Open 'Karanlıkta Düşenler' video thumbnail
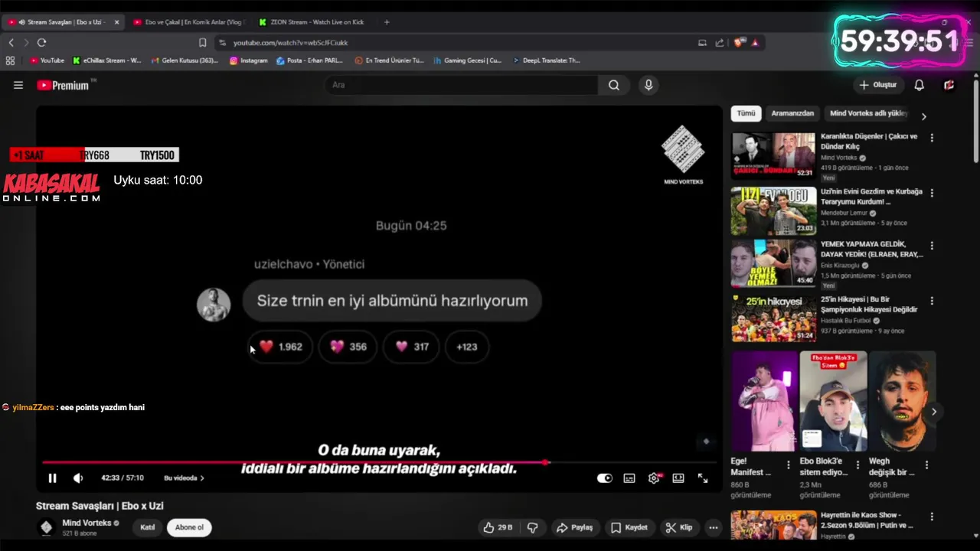 point(773,155)
